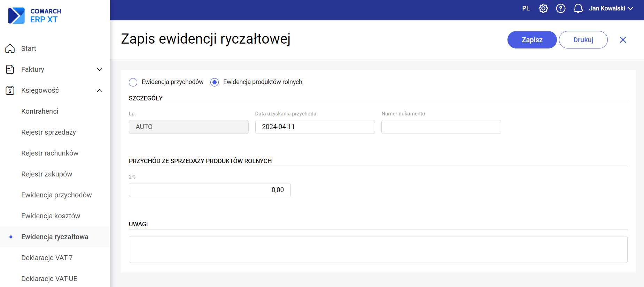Click the Numer dokumentu input field
644x287 pixels.
pyautogui.click(x=441, y=127)
